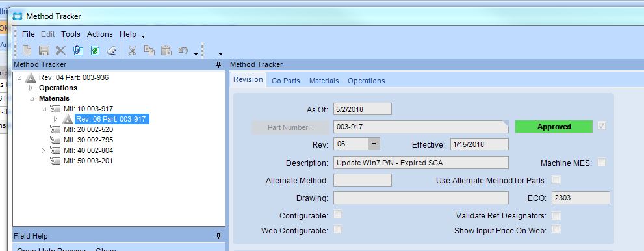Open attachments with the paperclip icon
The height and width of the screenshot is (251, 644).
[78, 51]
